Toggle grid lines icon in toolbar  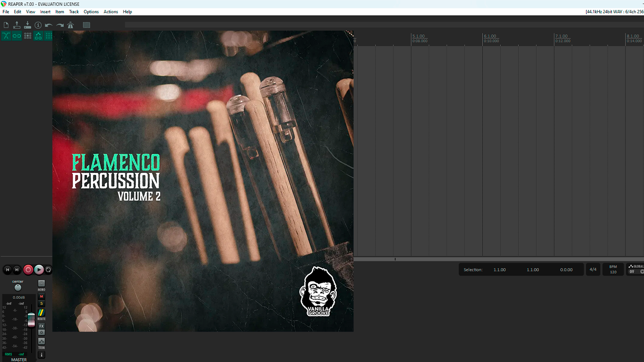click(x=48, y=36)
